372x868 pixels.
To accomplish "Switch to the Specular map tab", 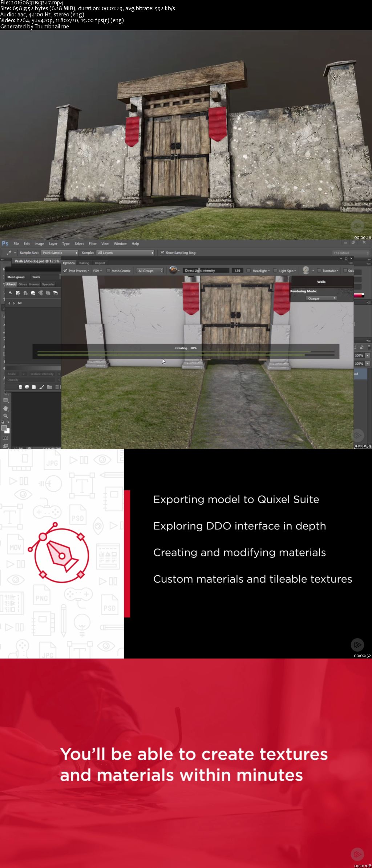I will (48, 284).
